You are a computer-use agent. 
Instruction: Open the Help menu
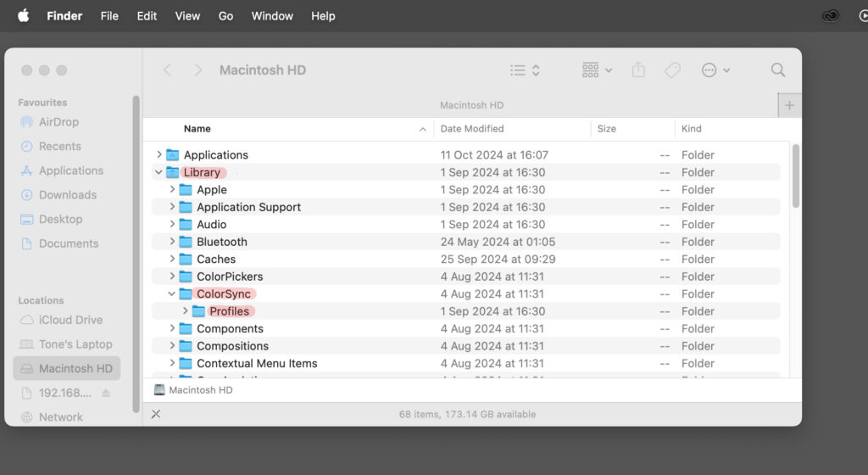point(323,16)
